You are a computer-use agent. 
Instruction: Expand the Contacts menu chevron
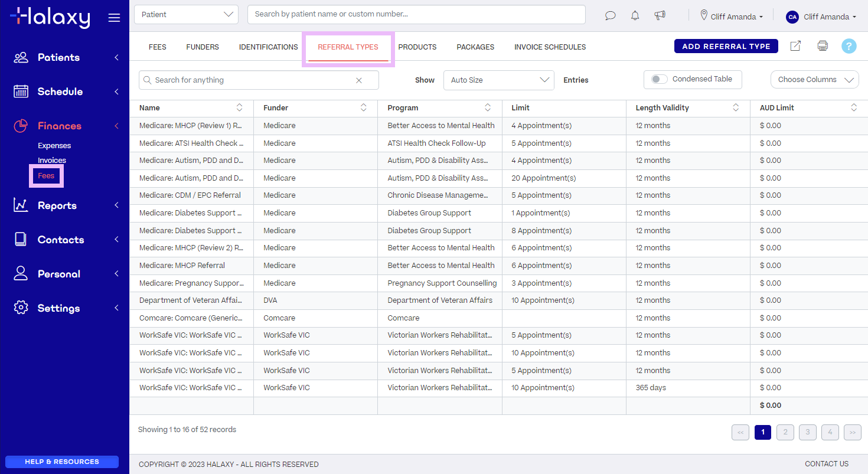pos(116,240)
